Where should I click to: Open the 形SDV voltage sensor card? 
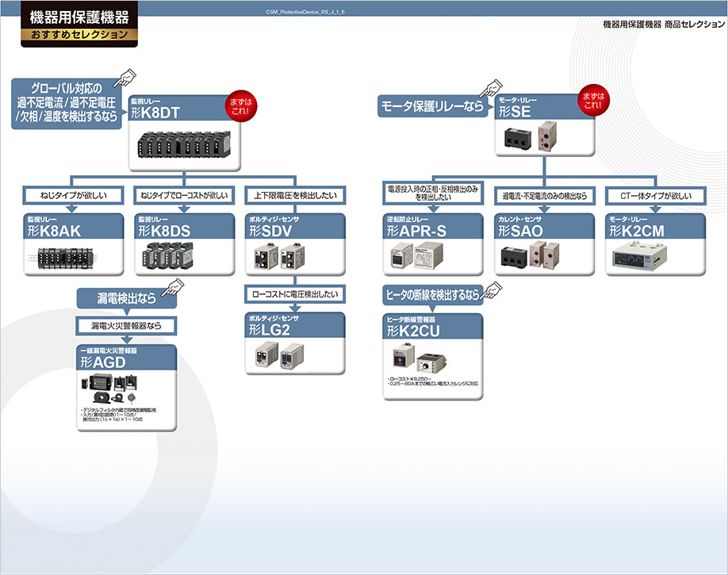tap(295, 244)
